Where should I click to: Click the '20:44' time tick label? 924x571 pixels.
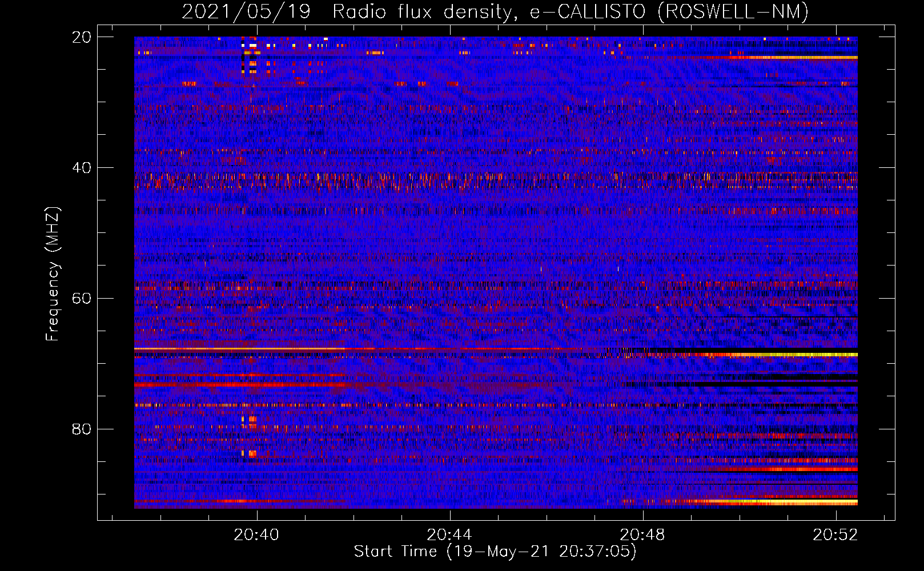[x=450, y=534]
